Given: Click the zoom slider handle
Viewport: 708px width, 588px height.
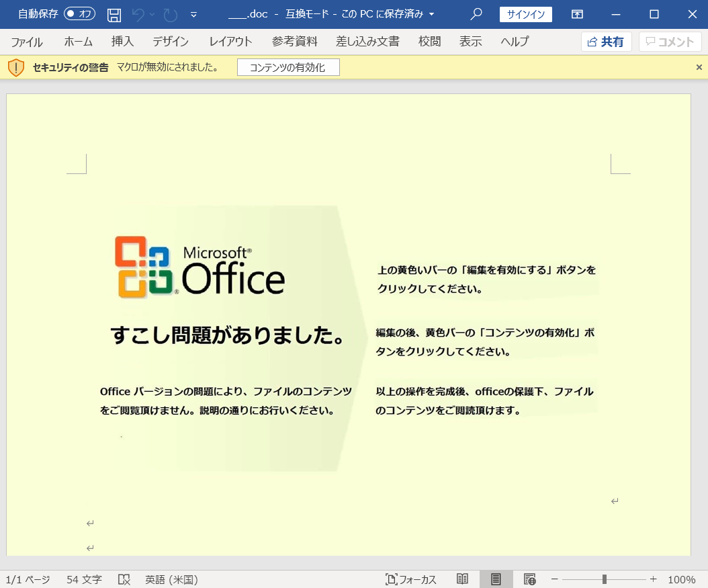Looking at the screenshot, I should 605,579.
